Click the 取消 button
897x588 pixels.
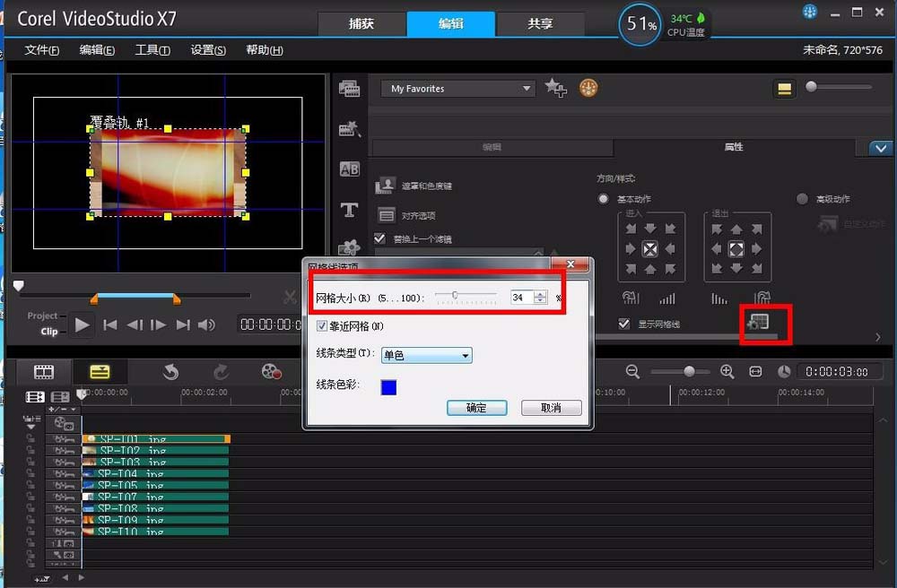pyautogui.click(x=552, y=408)
